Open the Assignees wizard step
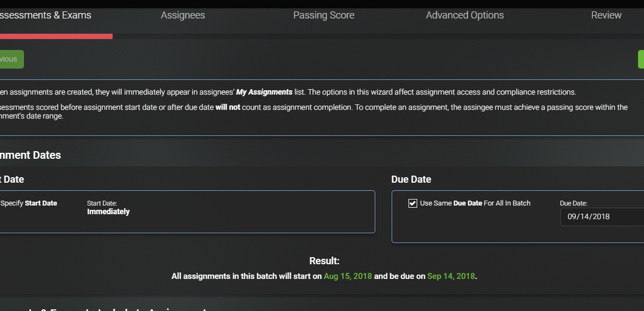644x311 pixels. [x=183, y=15]
